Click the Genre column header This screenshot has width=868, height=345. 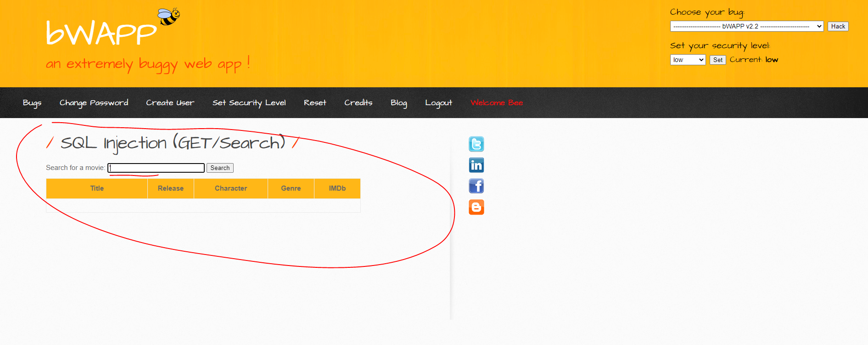point(291,188)
